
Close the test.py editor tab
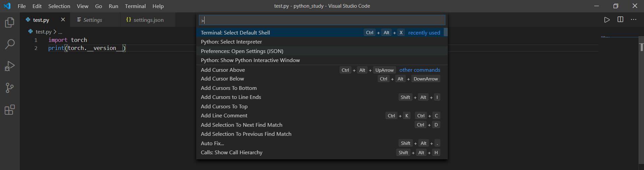[x=63, y=20]
